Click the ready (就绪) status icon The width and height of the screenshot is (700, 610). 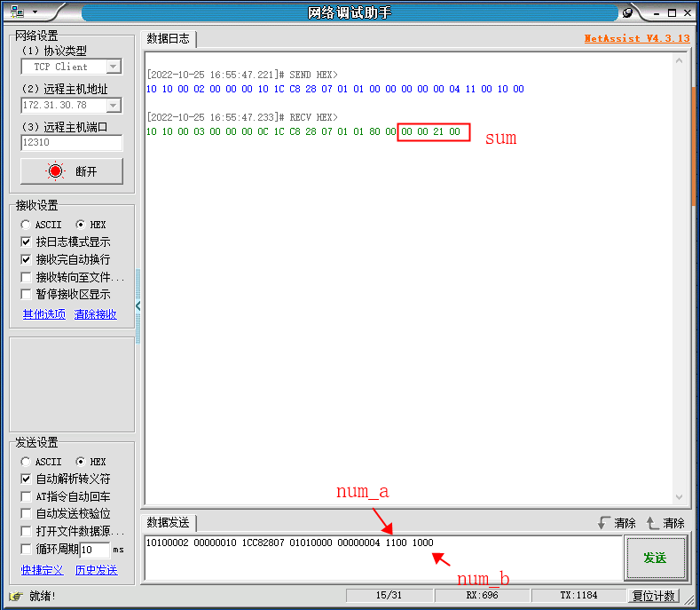coord(15,596)
